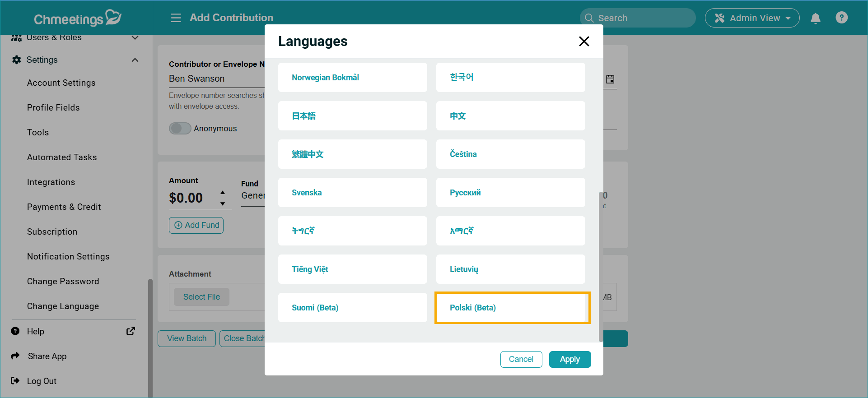Screen dimensions: 868x398
Task: Toggle the Anonymous switch
Action: coord(180,129)
